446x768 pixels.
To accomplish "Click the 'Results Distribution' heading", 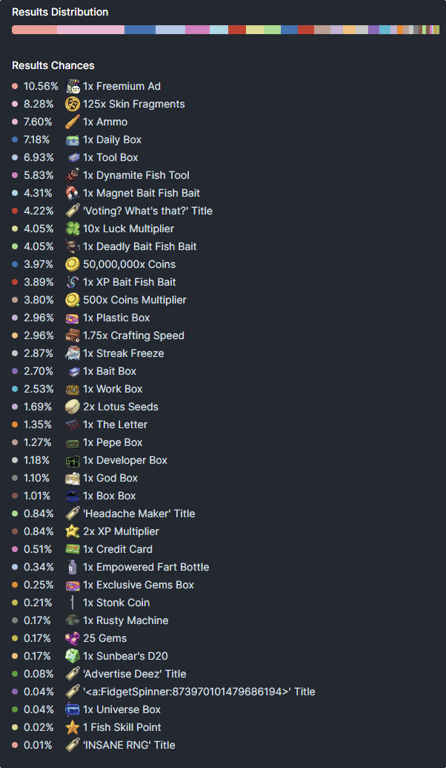I will click(x=60, y=12).
